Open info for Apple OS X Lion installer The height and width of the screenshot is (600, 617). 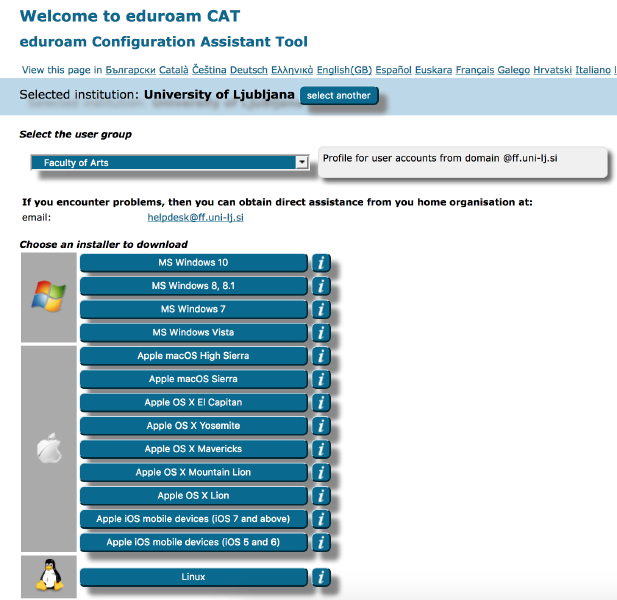coord(321,496)
